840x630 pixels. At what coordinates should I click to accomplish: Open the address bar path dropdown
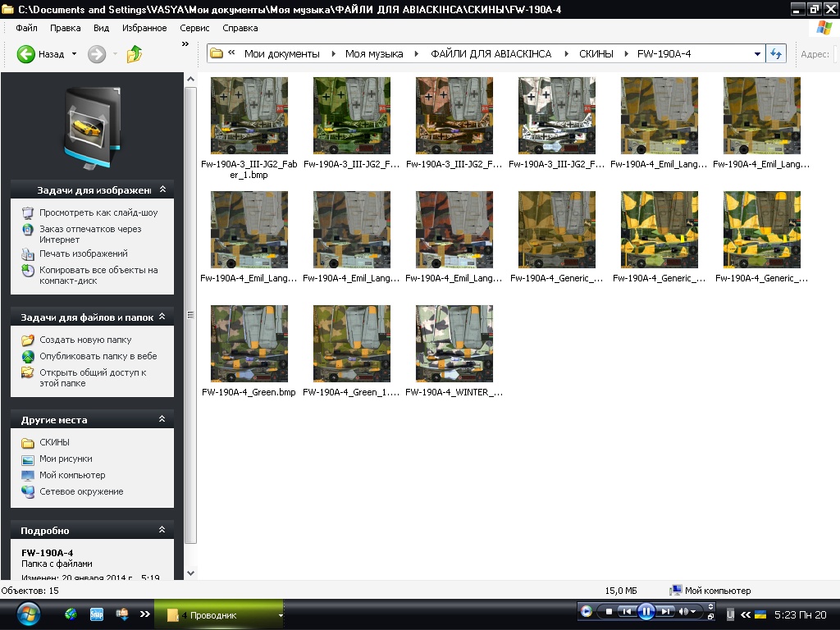click(x=757, y=54)
